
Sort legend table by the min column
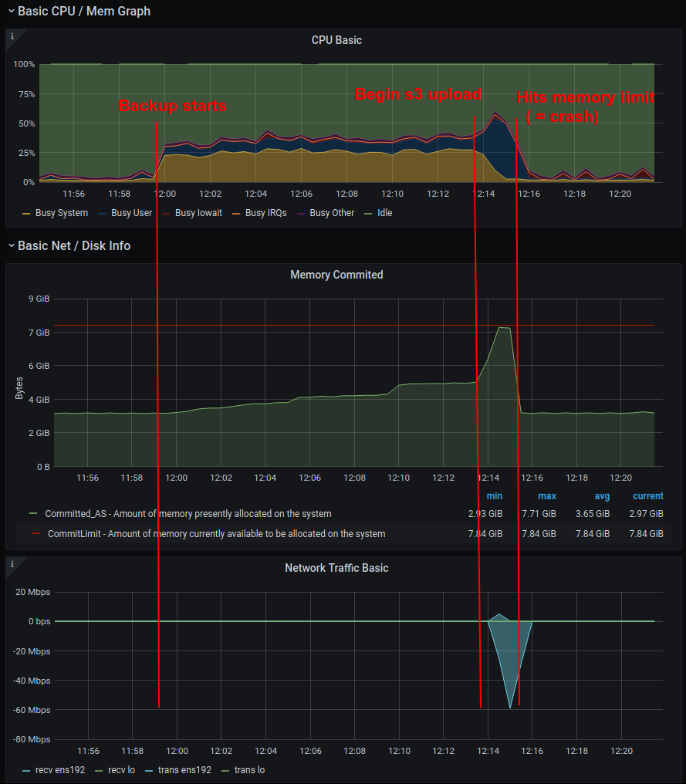[x=494, y=496]
